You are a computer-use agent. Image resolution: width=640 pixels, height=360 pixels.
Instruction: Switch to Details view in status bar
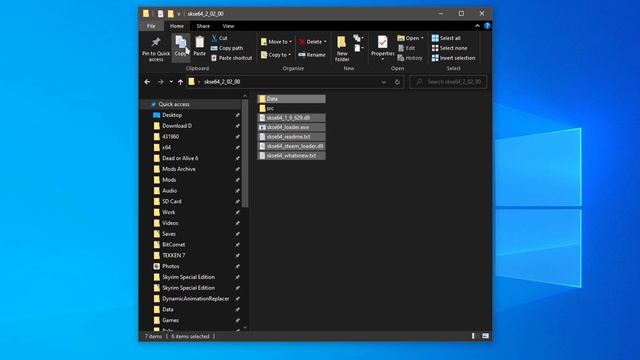473,336
